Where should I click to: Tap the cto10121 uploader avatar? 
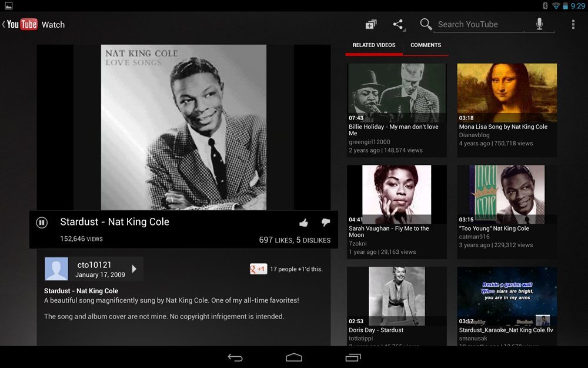[56, 269]
